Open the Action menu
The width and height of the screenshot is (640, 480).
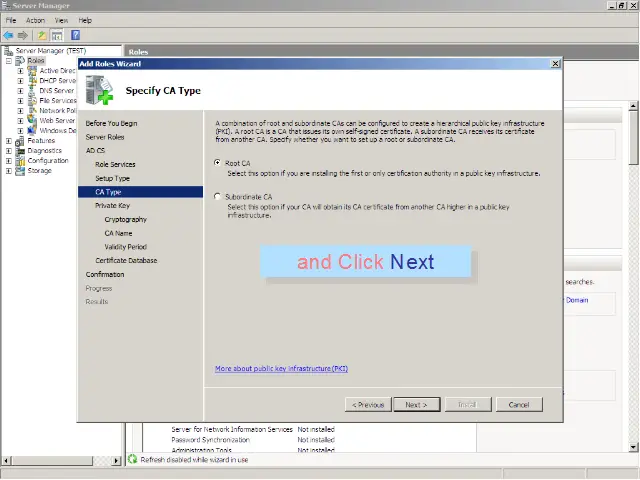click(35, 20)
